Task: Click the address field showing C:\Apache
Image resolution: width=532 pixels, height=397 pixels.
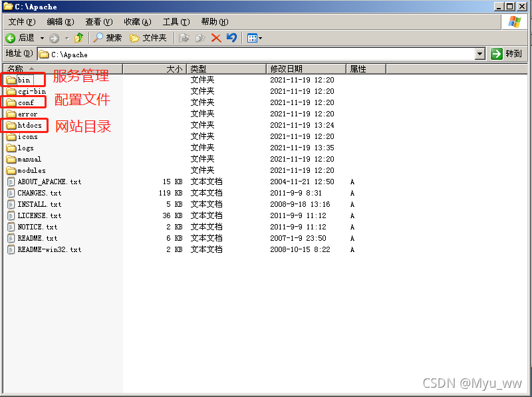Action: tap(256, 54)
